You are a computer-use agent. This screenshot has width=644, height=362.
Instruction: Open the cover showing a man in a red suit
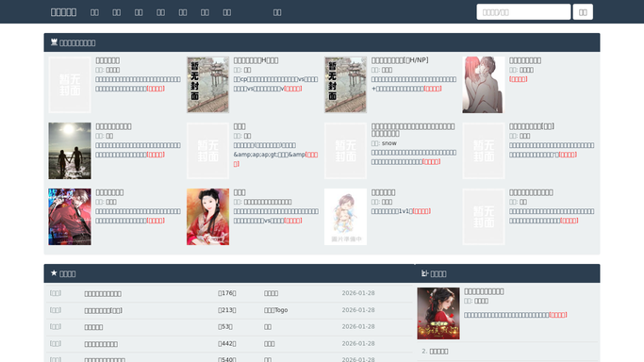70,217
